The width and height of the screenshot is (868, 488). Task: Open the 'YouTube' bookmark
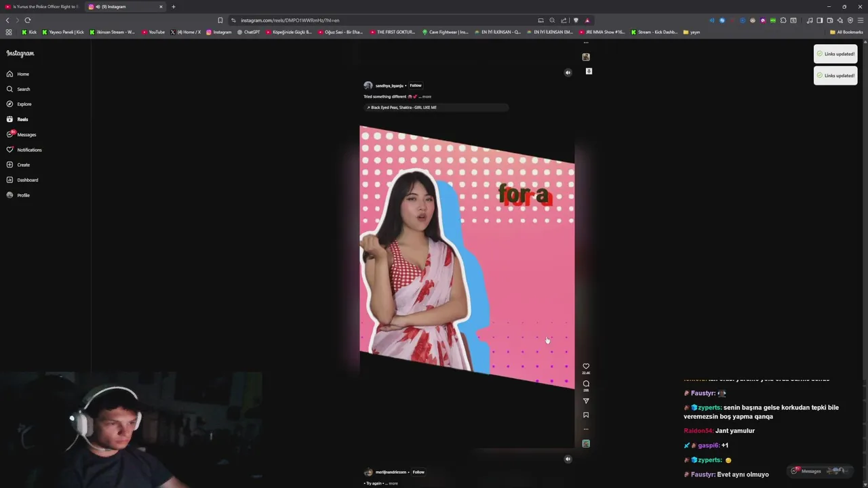tap(153, 32)
